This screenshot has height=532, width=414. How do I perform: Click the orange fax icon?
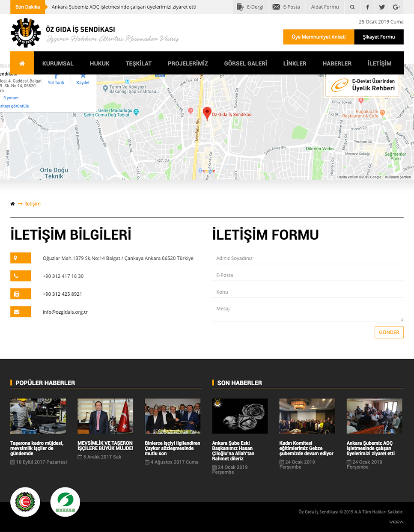[21, 294]
